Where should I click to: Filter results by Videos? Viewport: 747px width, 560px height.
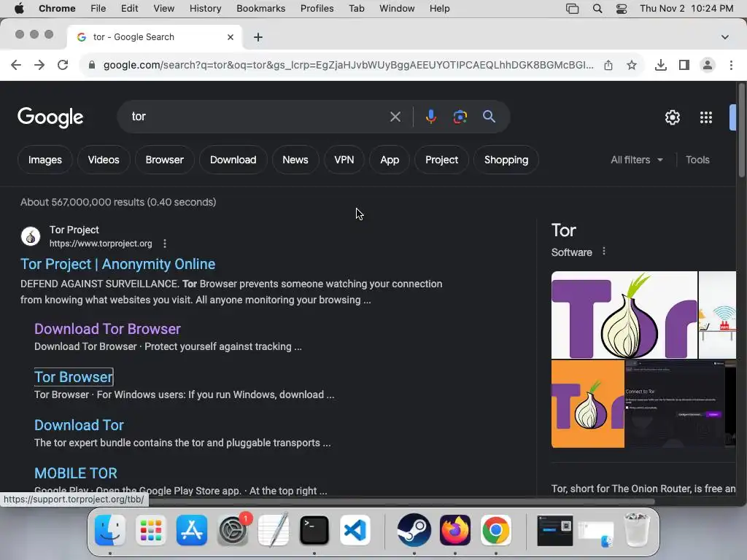[104, 160]
